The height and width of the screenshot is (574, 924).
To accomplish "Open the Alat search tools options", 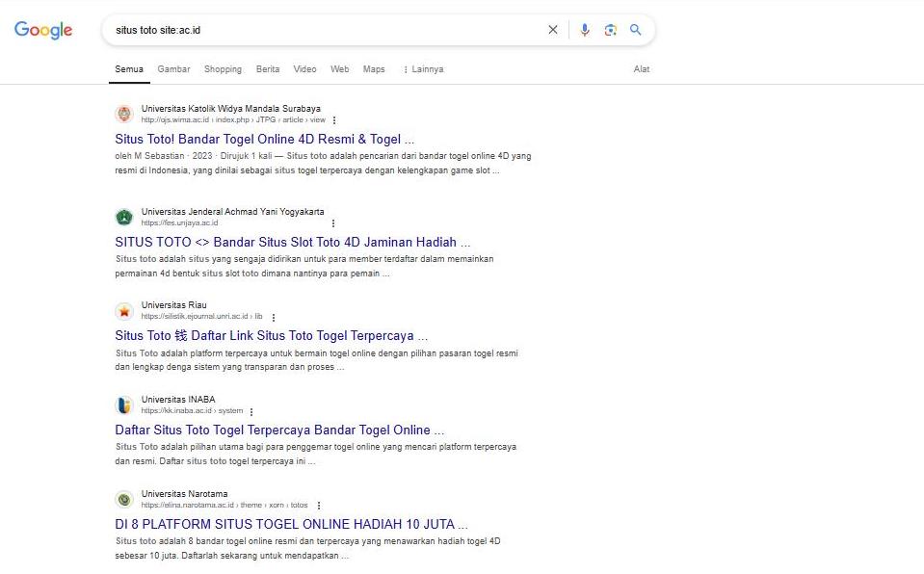I will tap(642, 69).
